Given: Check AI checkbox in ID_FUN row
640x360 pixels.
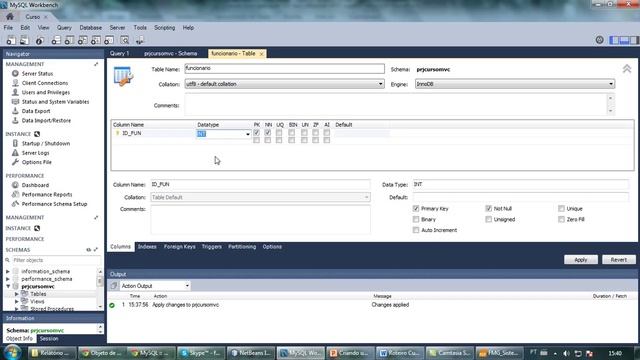Looking at the screenshot, I should pyautogui.click(x=327, y=133).
